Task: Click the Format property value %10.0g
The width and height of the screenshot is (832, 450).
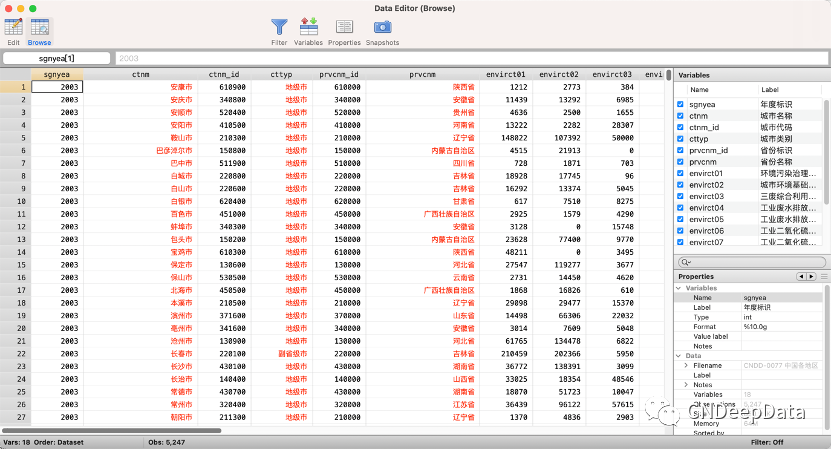Action: point(755,327)
